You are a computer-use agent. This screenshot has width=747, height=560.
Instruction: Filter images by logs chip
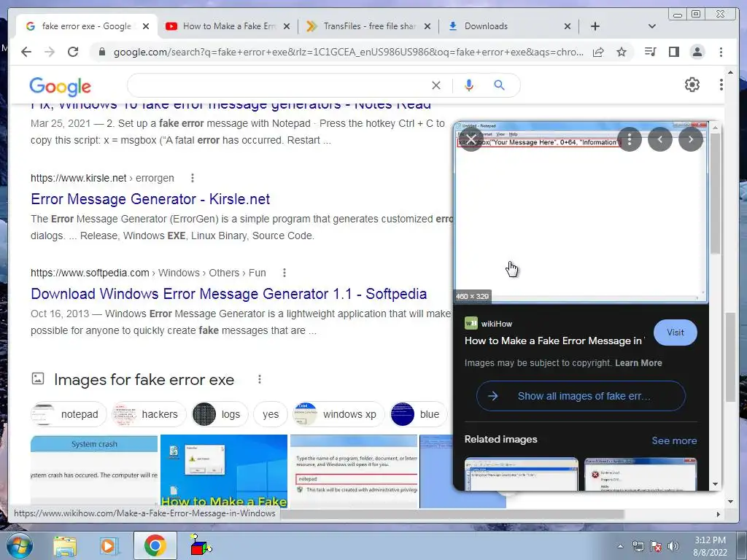coord(220,414)
